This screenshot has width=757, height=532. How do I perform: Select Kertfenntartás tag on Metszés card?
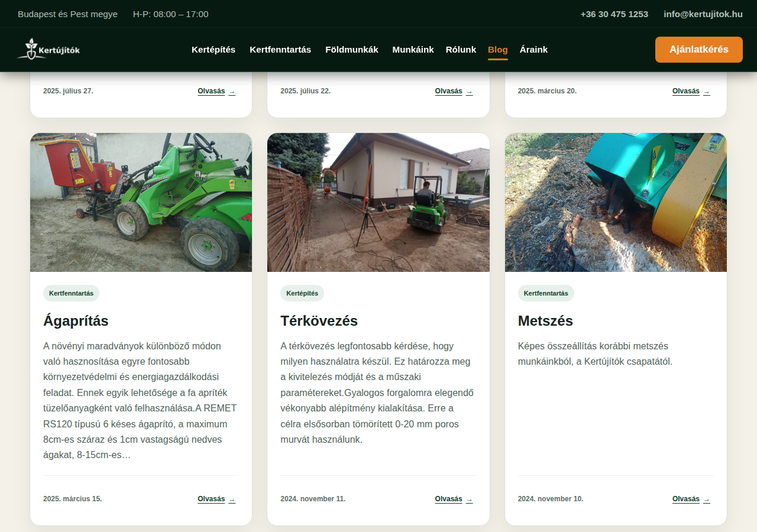click(x=546, y=293)
